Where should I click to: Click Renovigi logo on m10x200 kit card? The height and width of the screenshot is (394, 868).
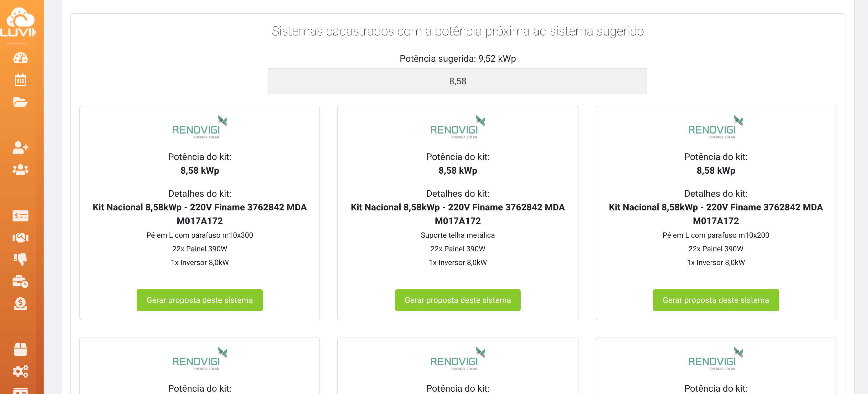[x=716, y=127]
